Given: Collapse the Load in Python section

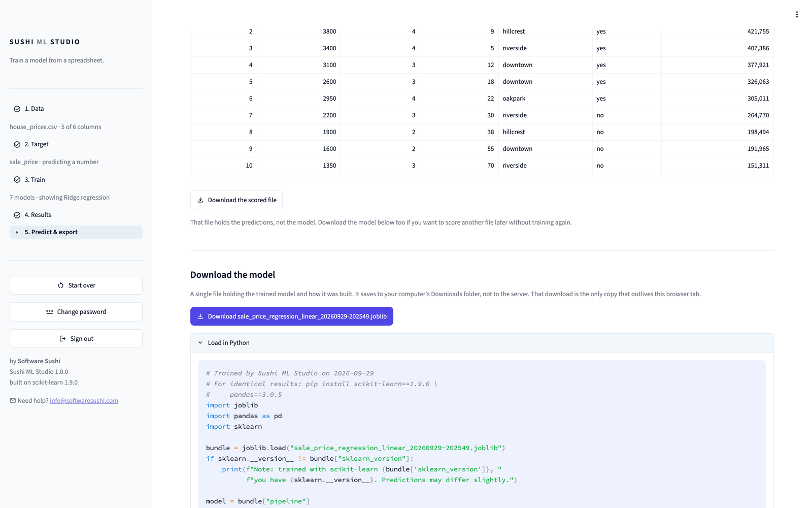Looking at the screenshot, I should click(482, 343).
